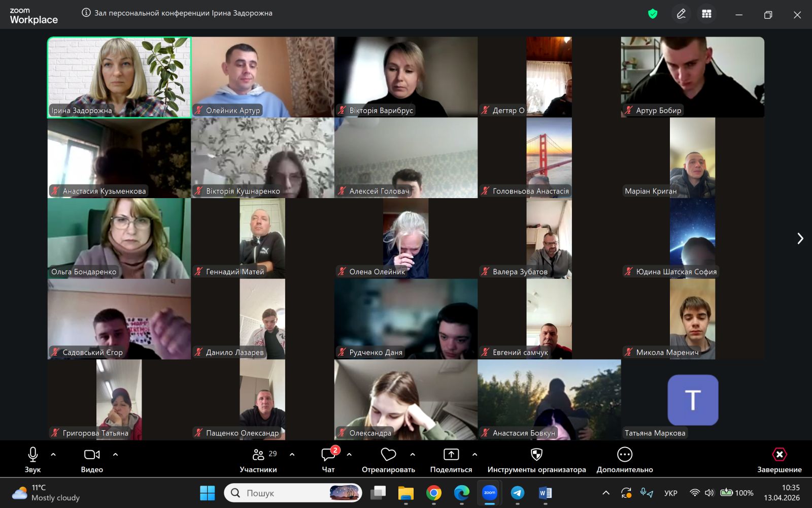
Task: Expand audio settings arrow next to microphone
Action: [53, 454]
